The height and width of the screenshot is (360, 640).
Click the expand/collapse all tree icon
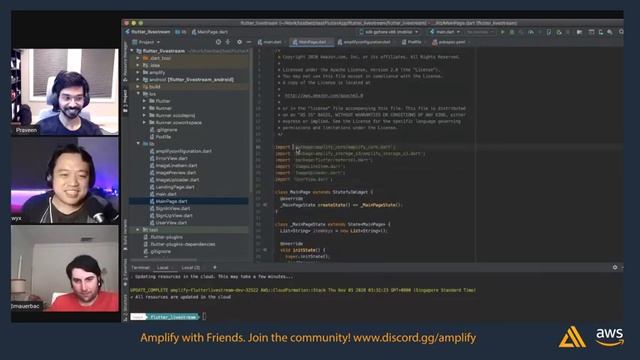[228, 42]
